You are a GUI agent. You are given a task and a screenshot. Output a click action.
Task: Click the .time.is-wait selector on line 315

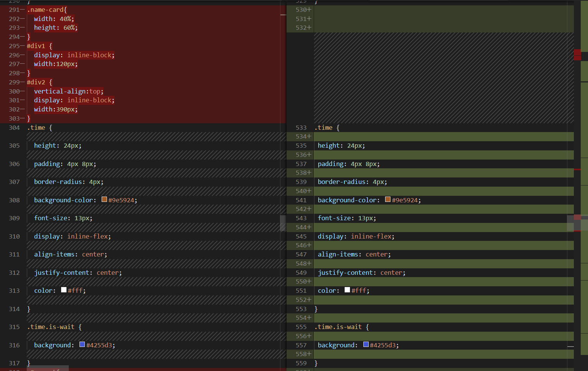tap(51, 327)
